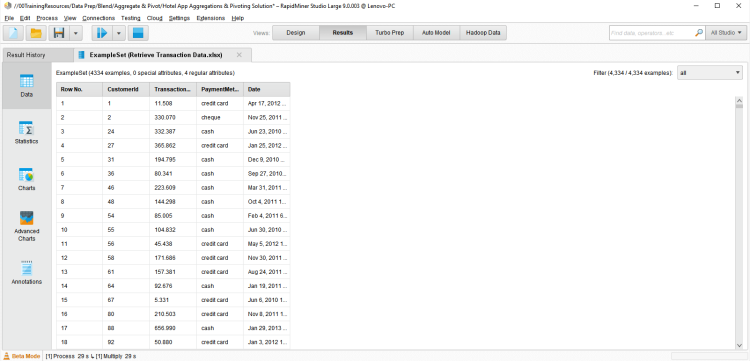Switch to the Results view

click(342, 33)
